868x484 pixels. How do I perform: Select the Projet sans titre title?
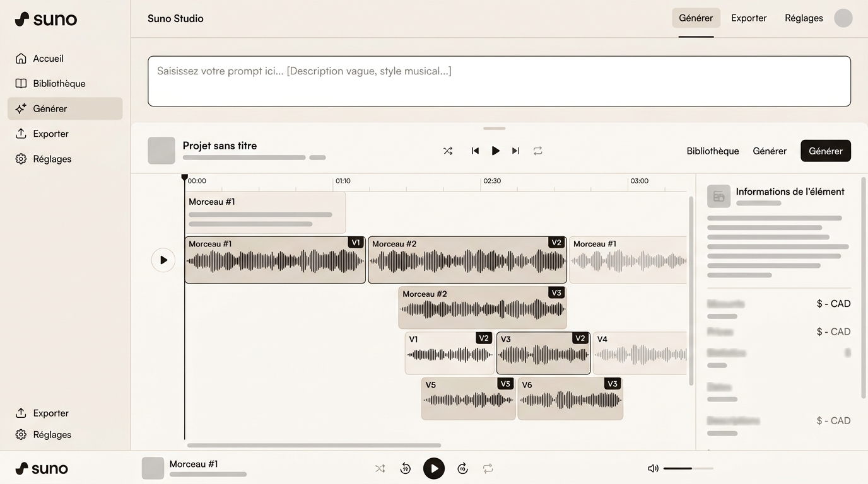pyautogui.click(x=220, y=146)
